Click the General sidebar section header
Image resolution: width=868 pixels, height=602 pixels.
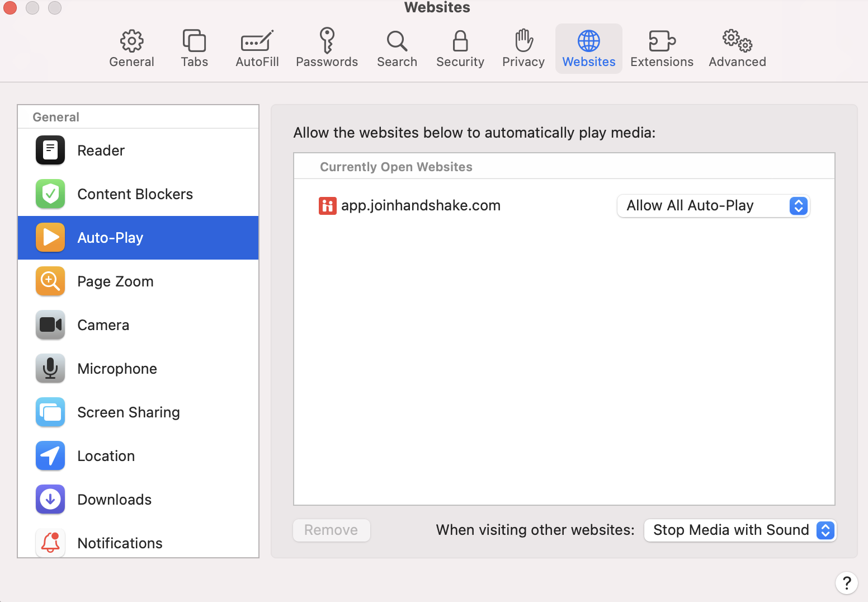56,117
